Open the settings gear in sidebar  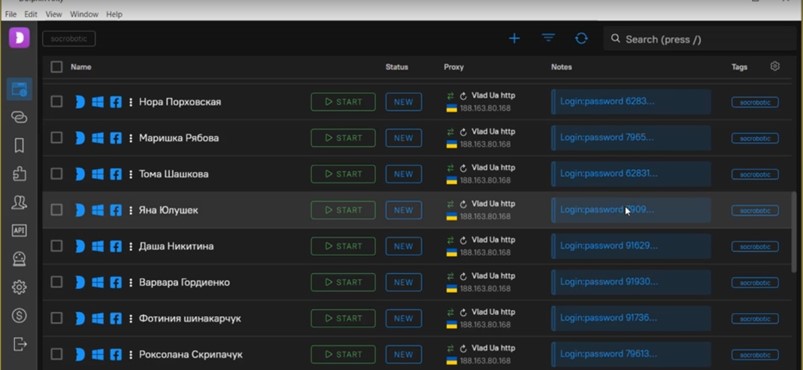click(x=19, y=287)
